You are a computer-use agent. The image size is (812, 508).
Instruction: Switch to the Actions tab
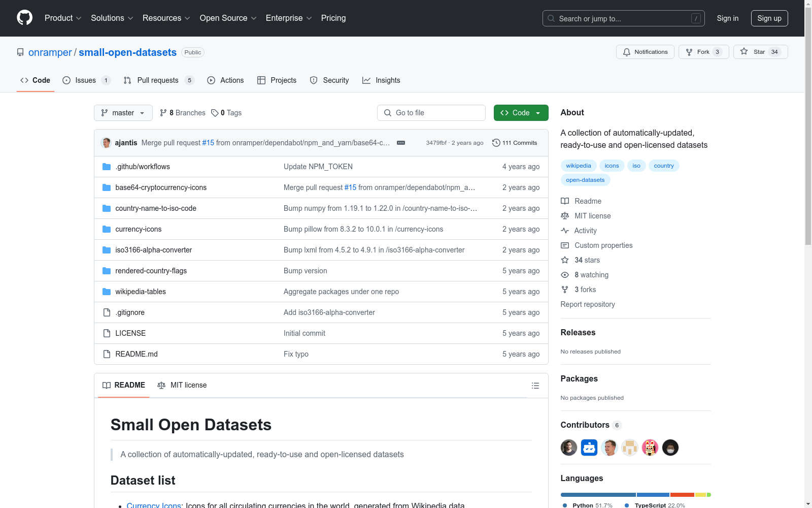tap(225, 80)
